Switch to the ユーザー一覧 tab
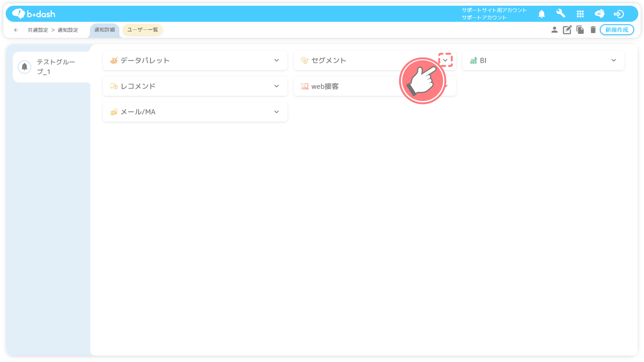This screenshot has height=362, width=644. pos(142,30)
